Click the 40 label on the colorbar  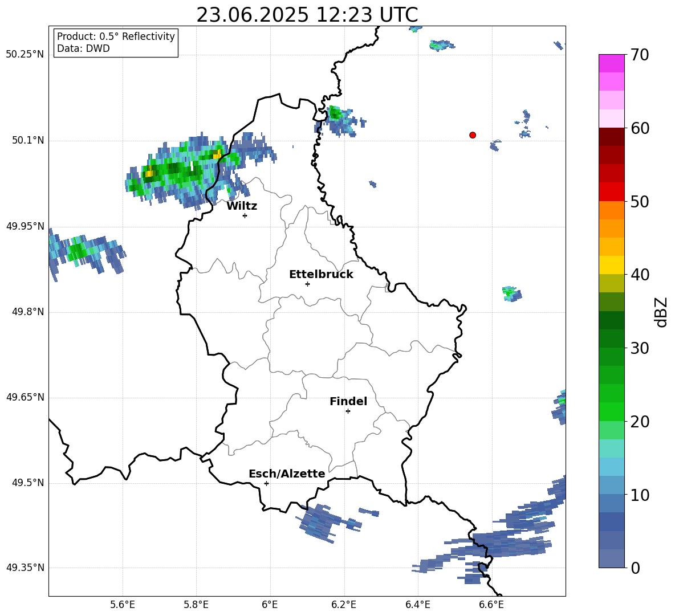click(639, 275)
